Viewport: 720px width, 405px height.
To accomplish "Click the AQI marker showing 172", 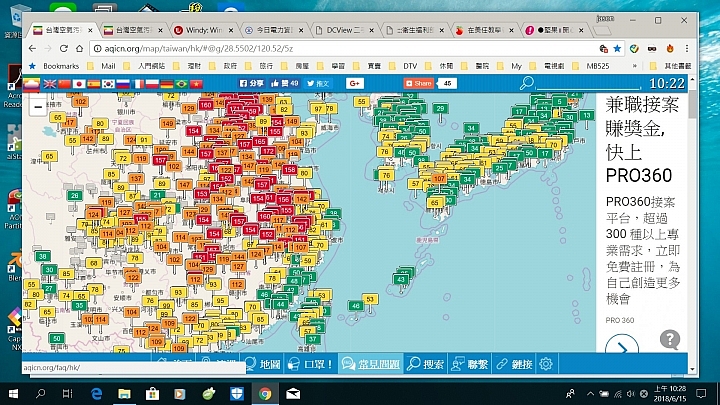I will click(x=267, y=151).
